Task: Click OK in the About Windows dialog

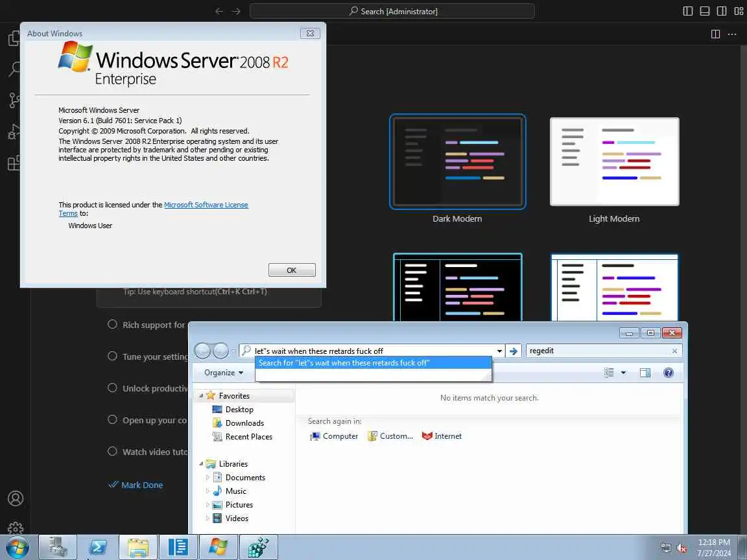Action: pyautogui.click(x=292, y=270)
